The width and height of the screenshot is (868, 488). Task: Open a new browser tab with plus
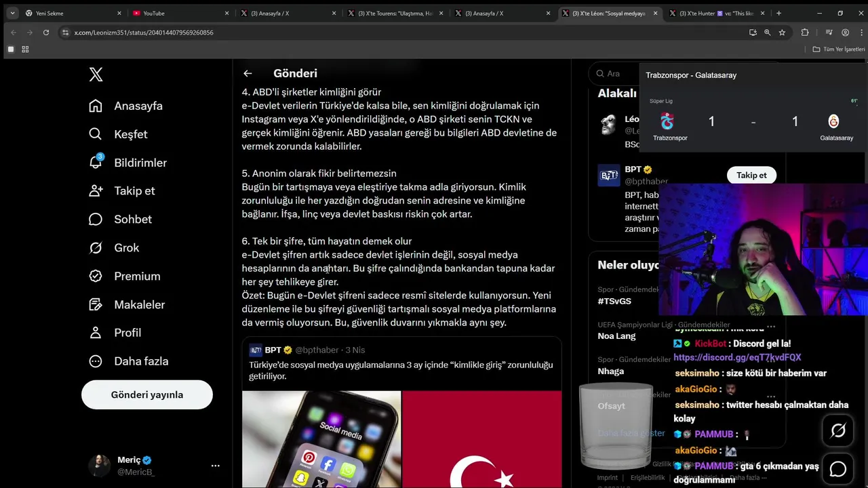[x=778, y=13]
